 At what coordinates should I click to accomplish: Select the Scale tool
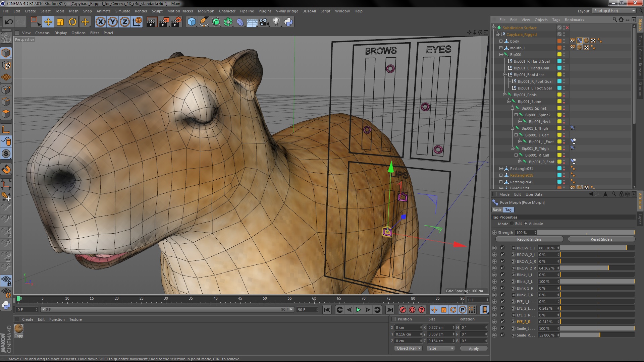point(60,22)
